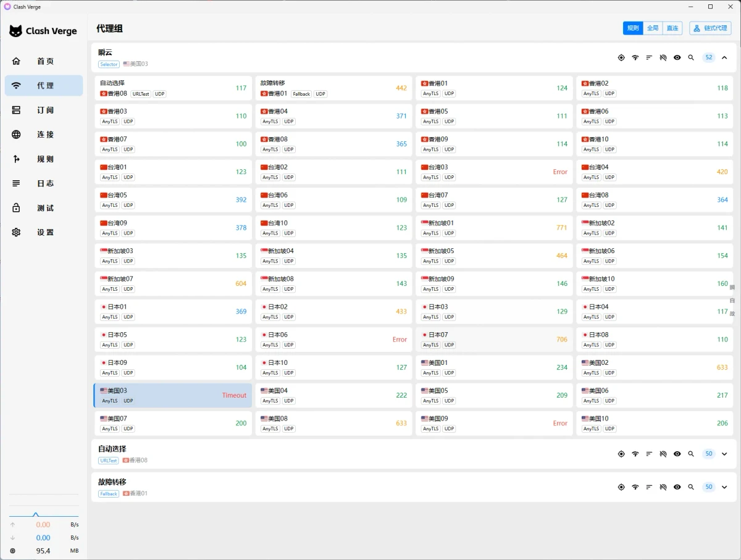741x560 pixels.
Task: Click the 52 node count badge
Action: pos(709,57)
